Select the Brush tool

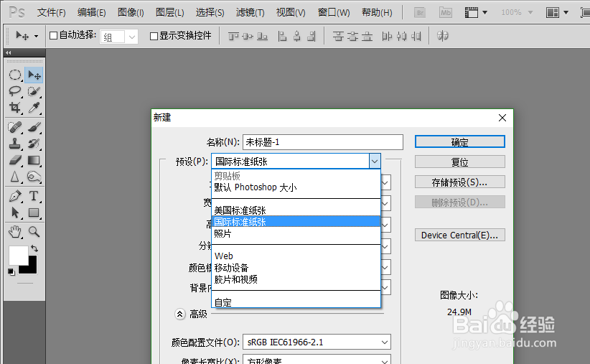[x=34, y=127]
